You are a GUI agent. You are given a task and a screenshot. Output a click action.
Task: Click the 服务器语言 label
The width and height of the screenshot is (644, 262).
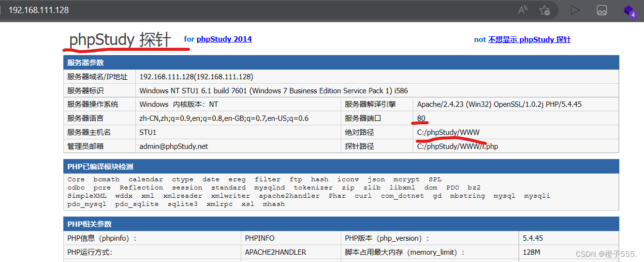click(85, 118)
